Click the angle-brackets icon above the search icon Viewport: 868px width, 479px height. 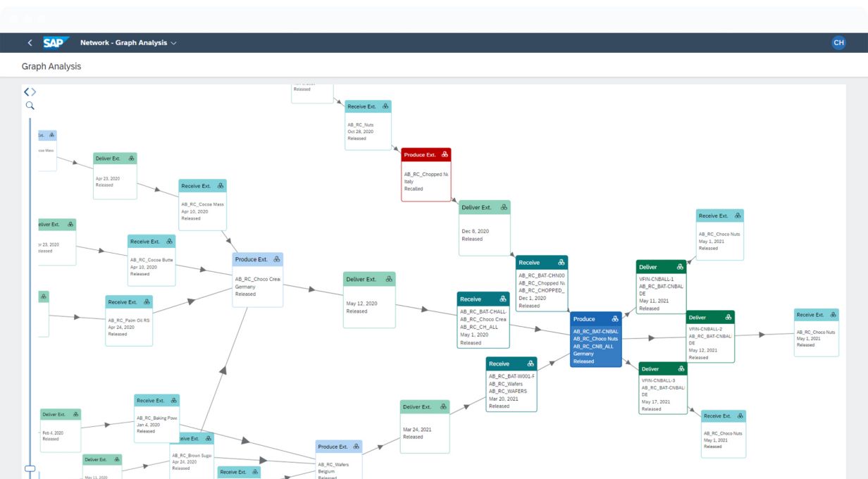[x=30, y=92]
